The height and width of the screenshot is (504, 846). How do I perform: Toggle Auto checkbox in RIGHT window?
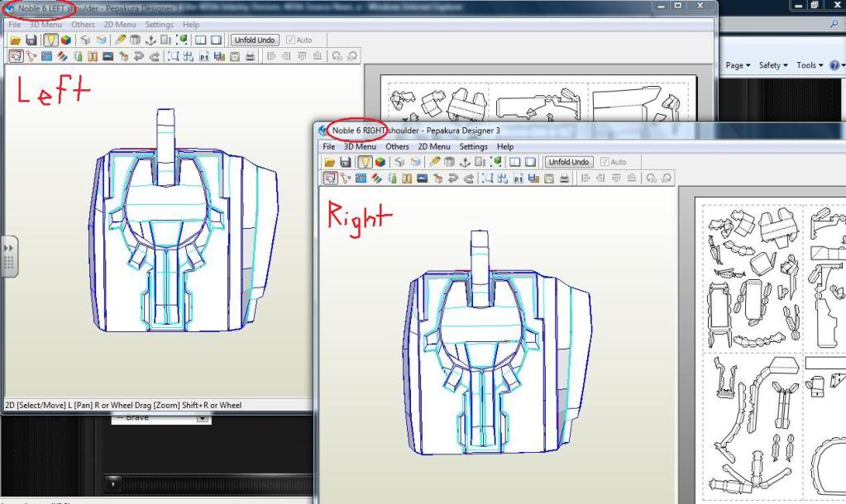613,162
